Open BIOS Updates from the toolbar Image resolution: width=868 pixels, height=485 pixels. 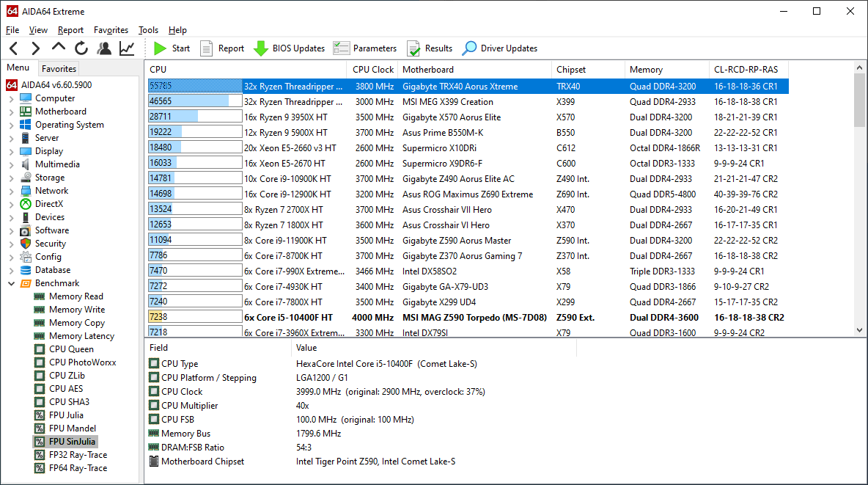pos(289,48)
